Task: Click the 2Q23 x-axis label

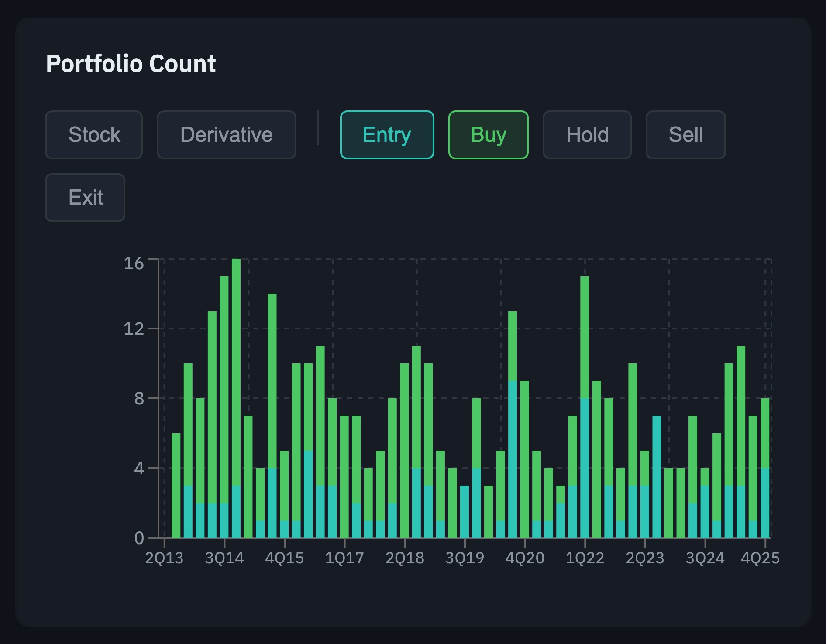Action: coord(645,558)
